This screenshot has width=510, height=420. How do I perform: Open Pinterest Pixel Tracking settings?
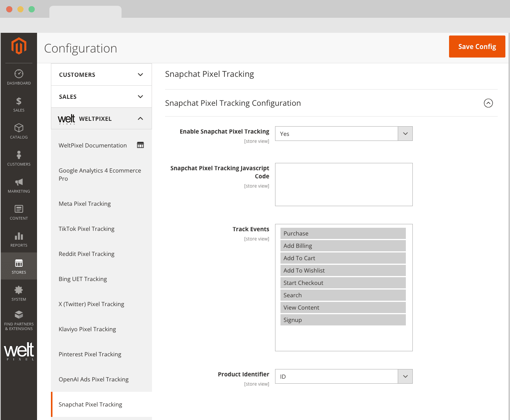point(101,354)
